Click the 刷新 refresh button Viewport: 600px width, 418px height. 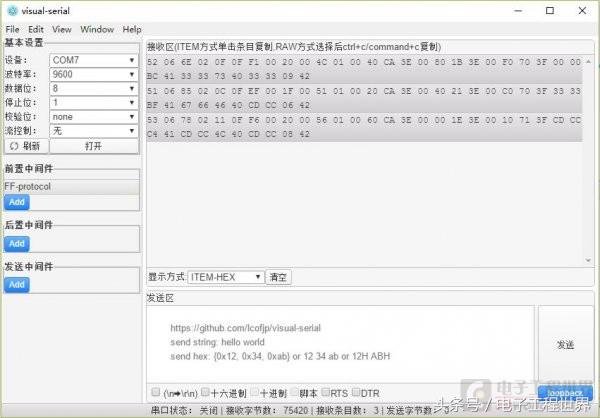[x=26, y=146]
